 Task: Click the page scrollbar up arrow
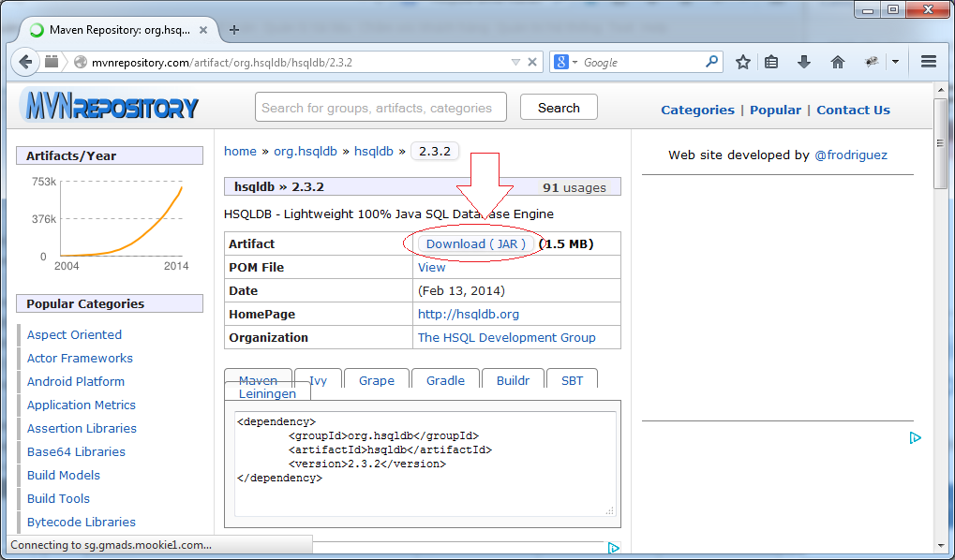click(x=940, y=91)
